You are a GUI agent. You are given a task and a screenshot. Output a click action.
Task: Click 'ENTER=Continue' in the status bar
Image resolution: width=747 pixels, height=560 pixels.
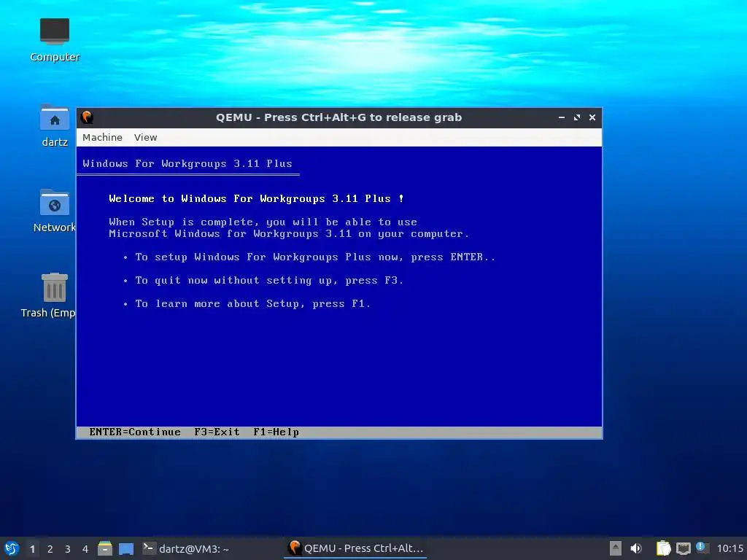(x=135, y=432)
